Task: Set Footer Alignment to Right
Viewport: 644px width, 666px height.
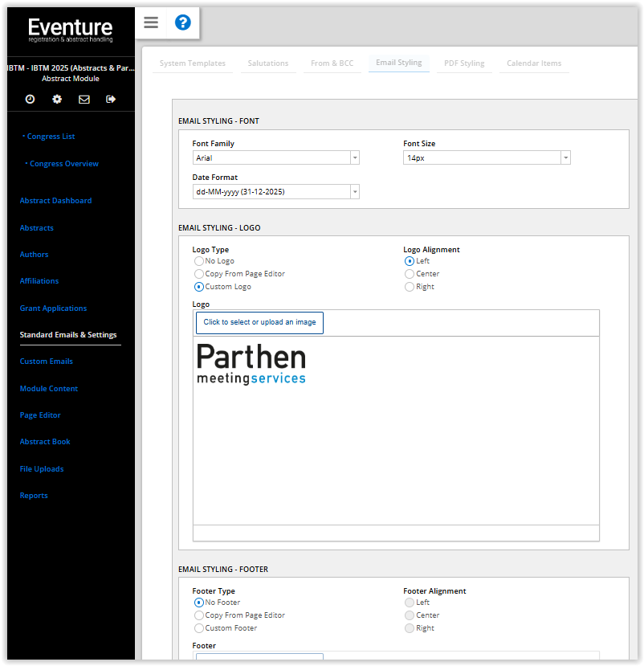Action: click(410, 628)
